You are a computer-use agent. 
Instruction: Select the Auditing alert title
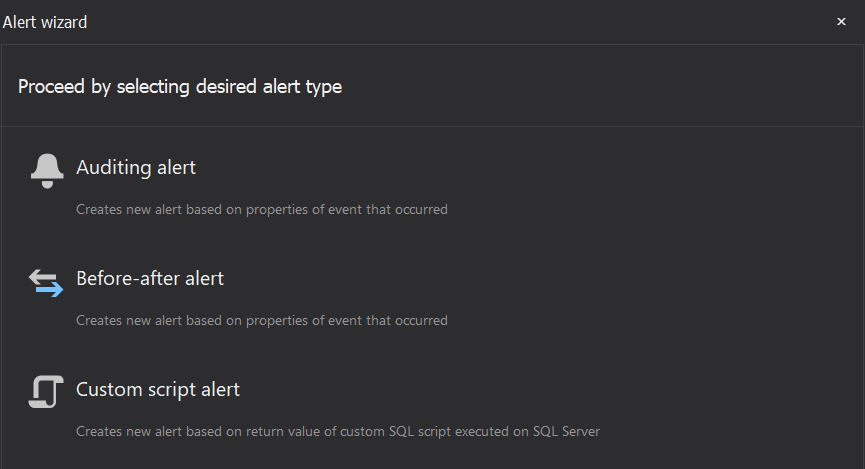point(136,168)
